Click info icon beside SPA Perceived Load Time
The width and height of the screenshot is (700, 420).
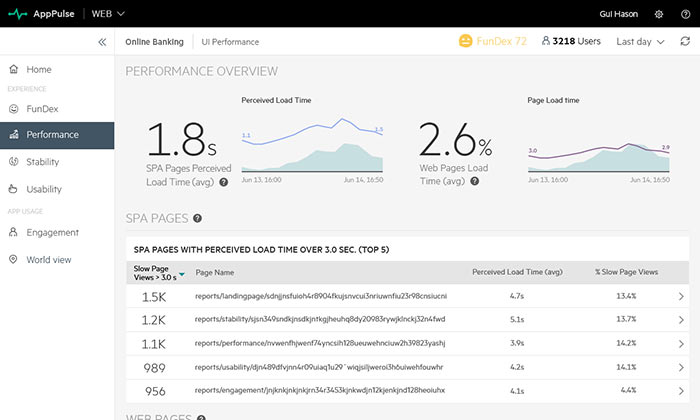point(223,182)
